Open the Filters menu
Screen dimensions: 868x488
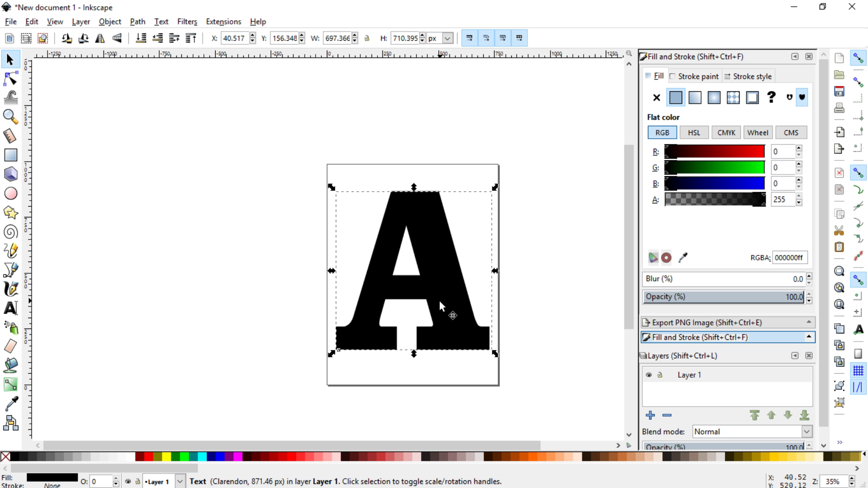click(187, 22)
